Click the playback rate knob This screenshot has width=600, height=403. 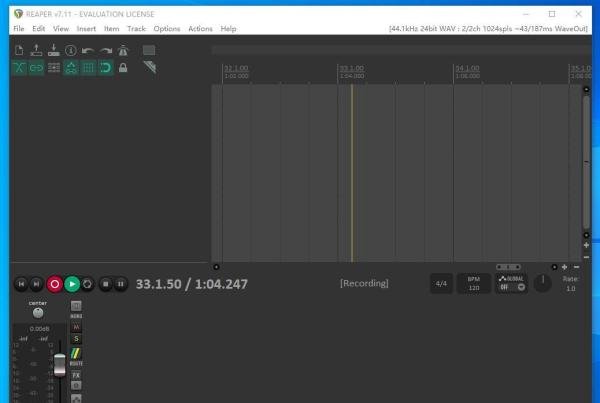543,283
